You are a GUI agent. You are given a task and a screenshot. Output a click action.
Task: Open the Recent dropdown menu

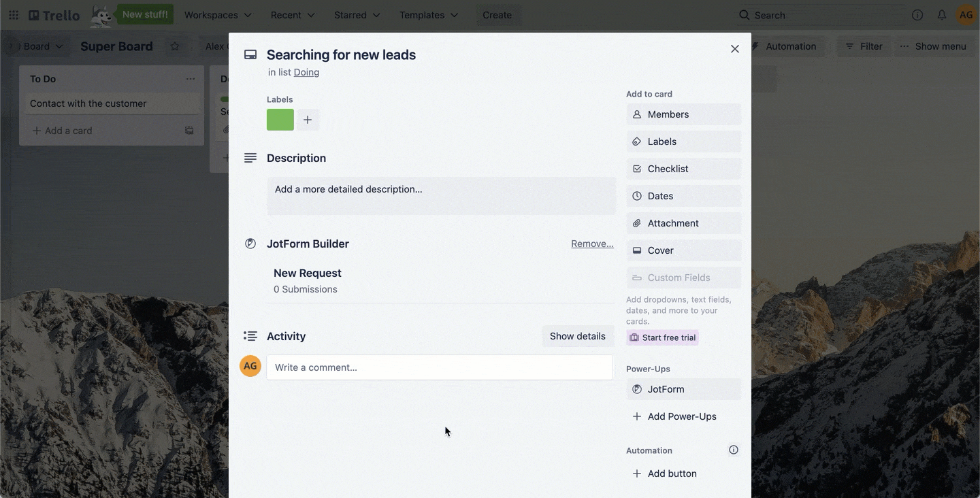pos(293,15)
